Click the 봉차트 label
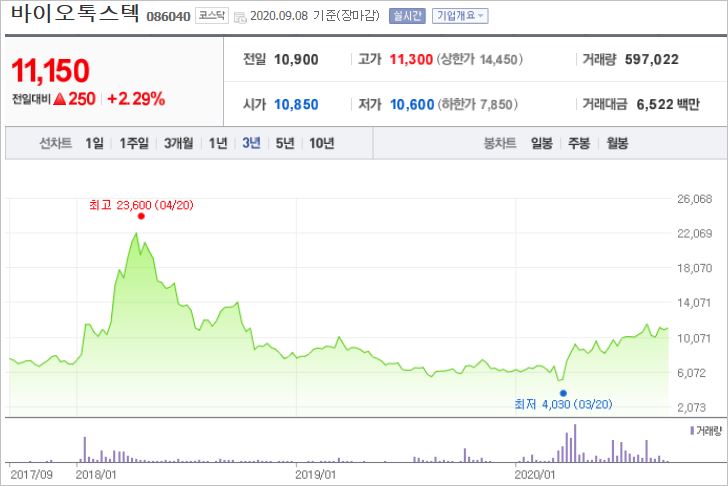This screenshot has width=728, height=486. point(500,143)
